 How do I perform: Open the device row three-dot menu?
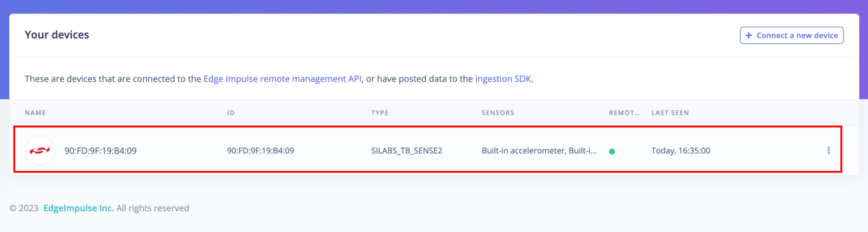[828, 151]
